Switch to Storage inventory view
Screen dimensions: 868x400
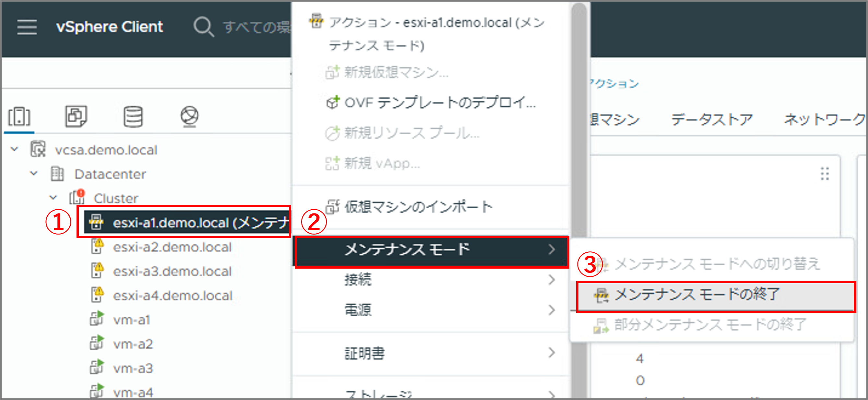tap(133, 117)
